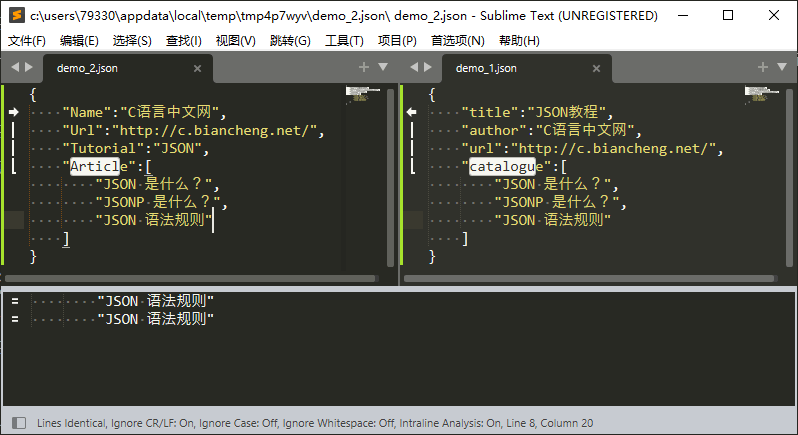798x435 pixels.
Task: Click "Tutorial":"JSON" line
Action: [136, 149]
